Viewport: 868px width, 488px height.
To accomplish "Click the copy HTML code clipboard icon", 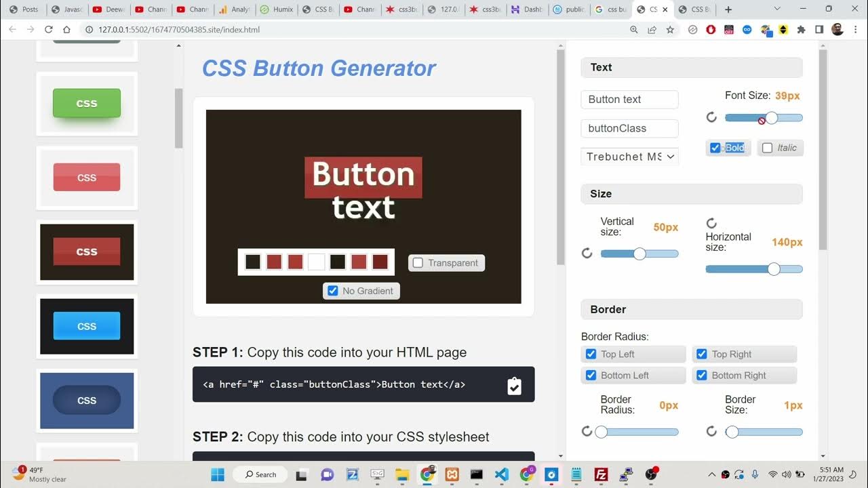I will pyautogui.click(x=514, y=386).
